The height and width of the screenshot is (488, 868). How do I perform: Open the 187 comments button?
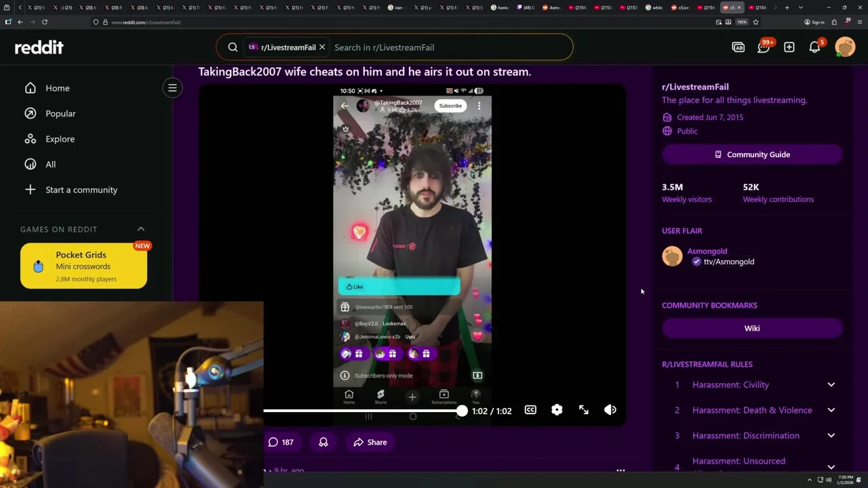[x=281, y=442]
